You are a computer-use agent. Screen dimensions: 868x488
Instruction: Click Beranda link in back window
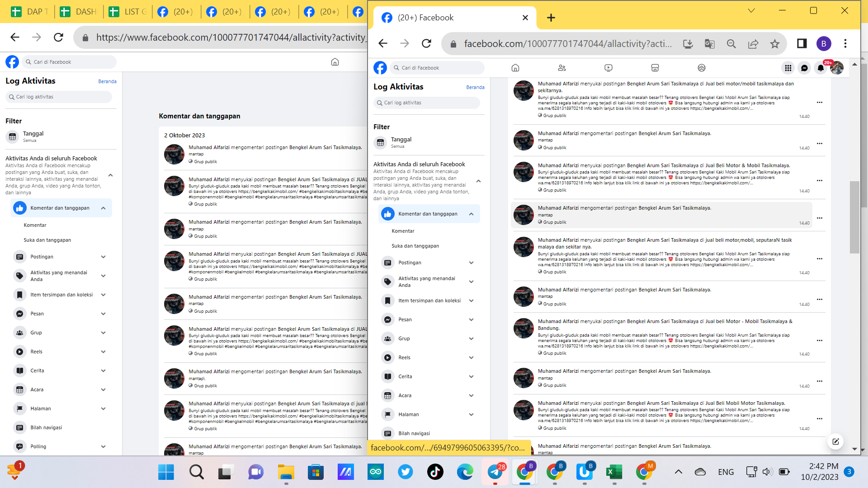(107, 81)
